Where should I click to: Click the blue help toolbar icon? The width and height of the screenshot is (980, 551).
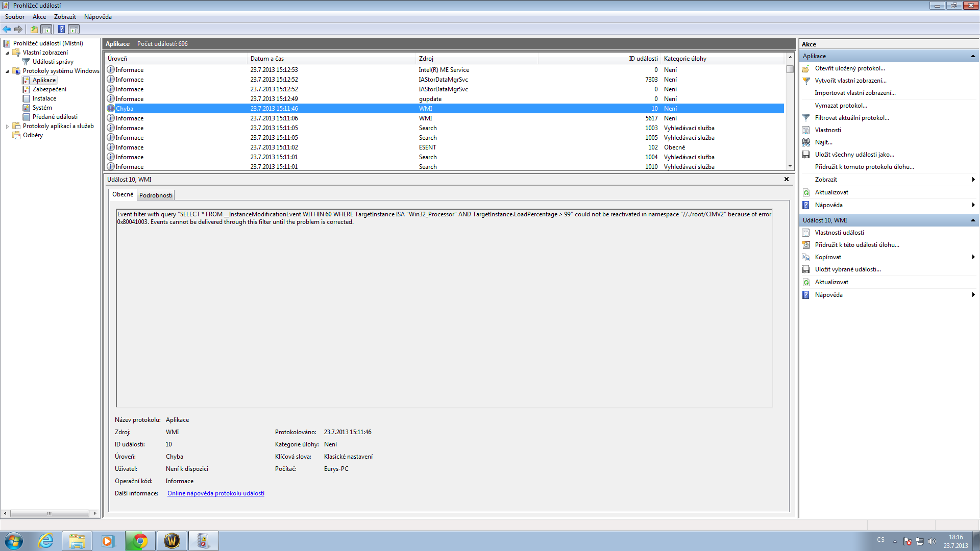61,29
